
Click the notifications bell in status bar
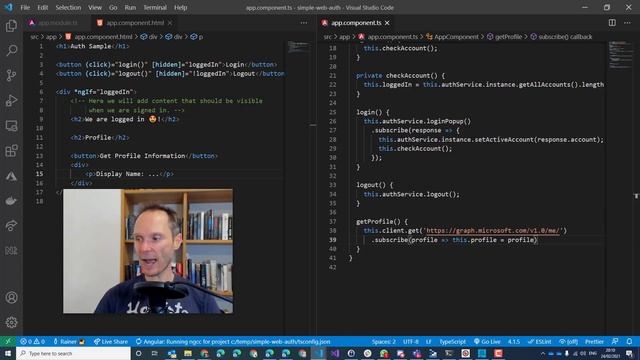point(629,342)
